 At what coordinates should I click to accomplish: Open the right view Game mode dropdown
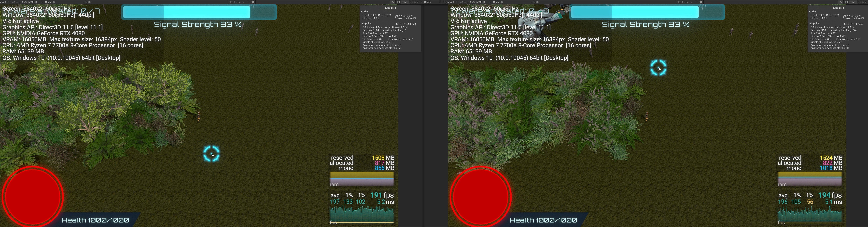point(432,2)
